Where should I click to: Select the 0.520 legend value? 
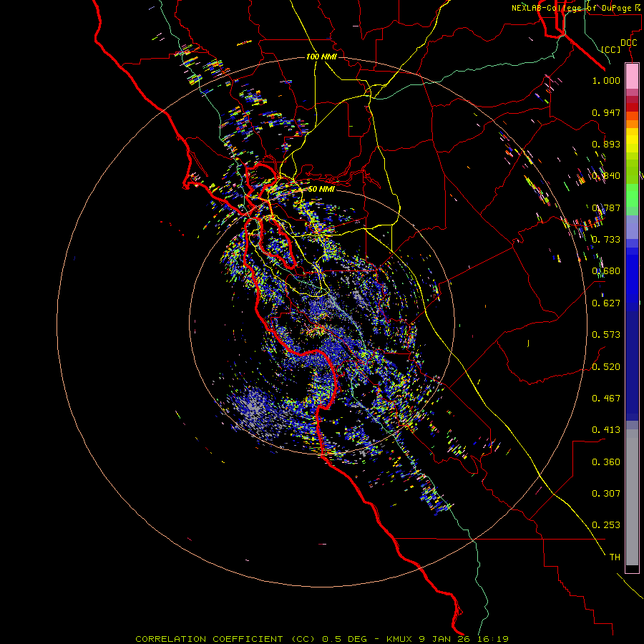[606, 366]
